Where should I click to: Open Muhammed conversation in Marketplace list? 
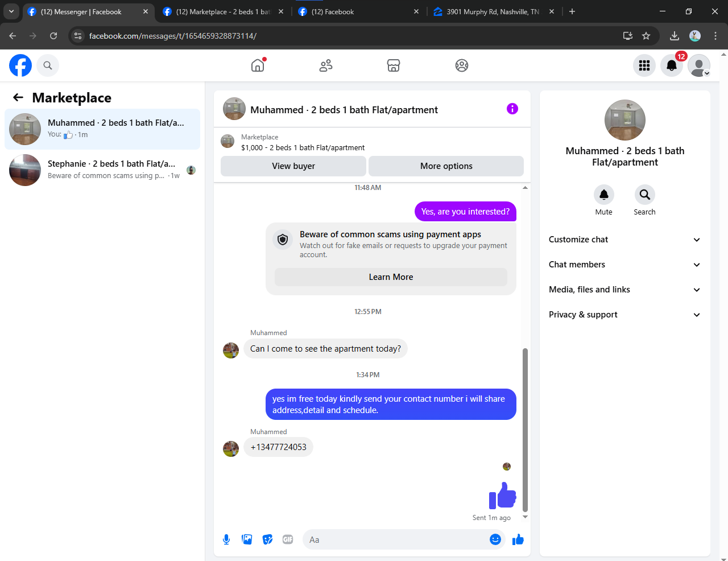(102, 129)
